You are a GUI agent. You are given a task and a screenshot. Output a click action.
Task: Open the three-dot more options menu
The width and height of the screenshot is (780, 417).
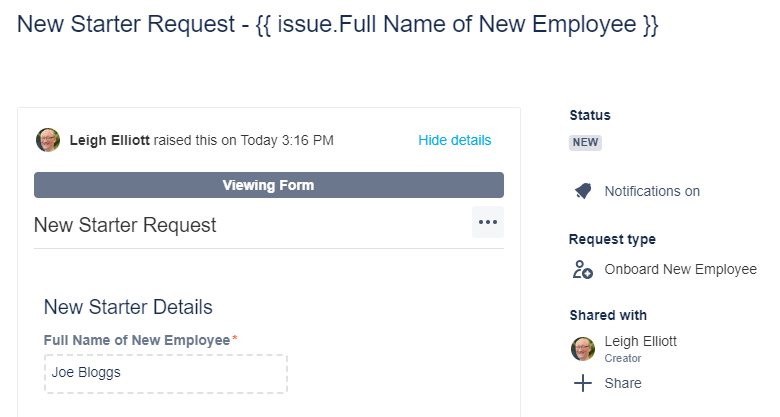coord(488,222)
